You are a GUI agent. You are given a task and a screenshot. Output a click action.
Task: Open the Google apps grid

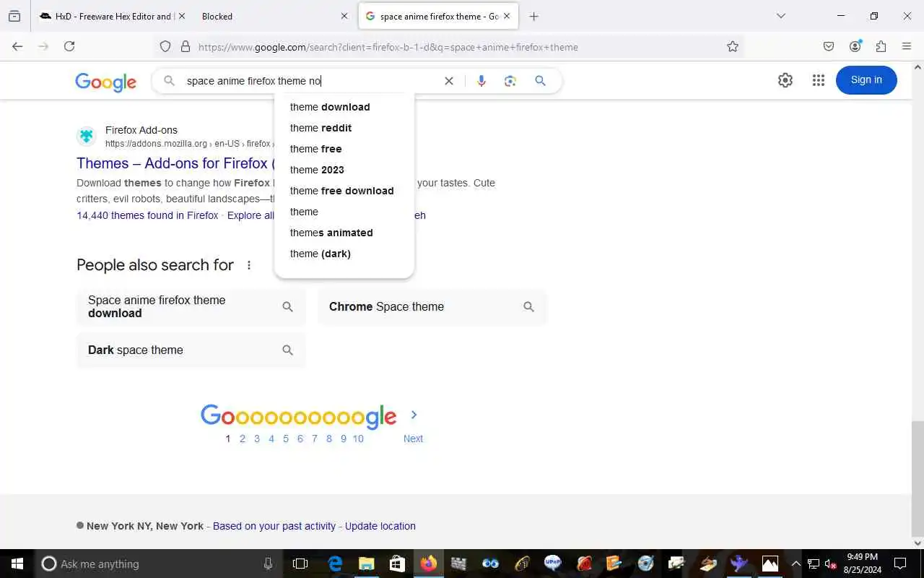[818, 80]
